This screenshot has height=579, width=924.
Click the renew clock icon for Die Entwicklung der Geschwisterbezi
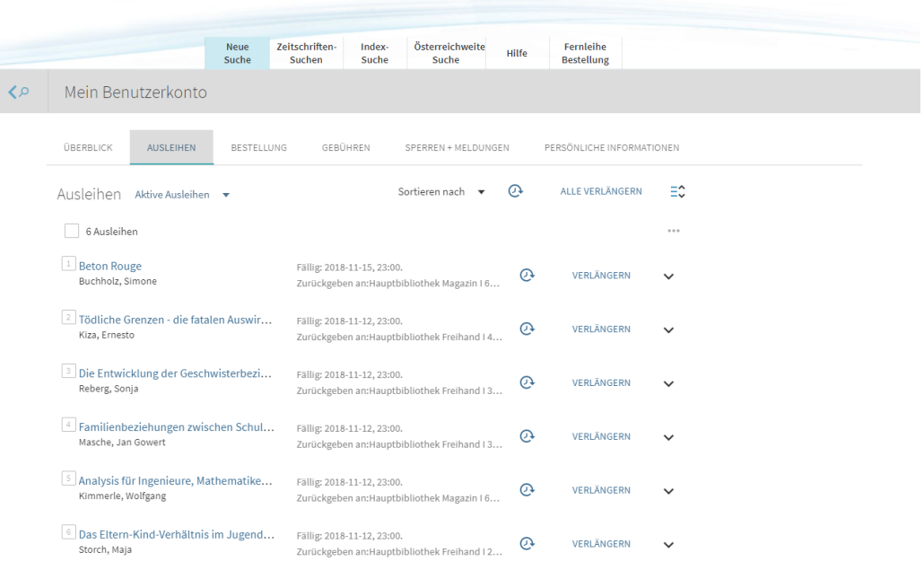coord(527,383)
